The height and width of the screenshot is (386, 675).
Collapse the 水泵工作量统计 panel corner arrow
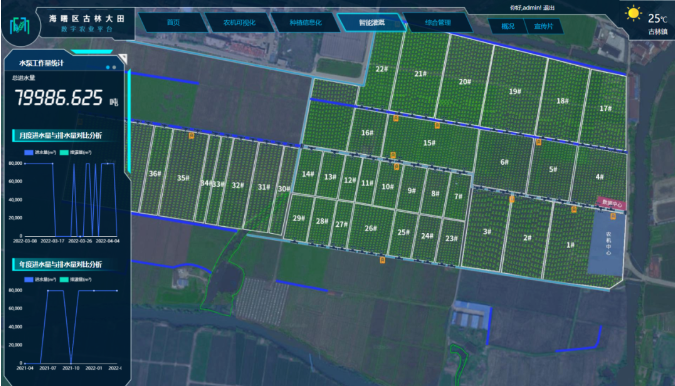123,58
